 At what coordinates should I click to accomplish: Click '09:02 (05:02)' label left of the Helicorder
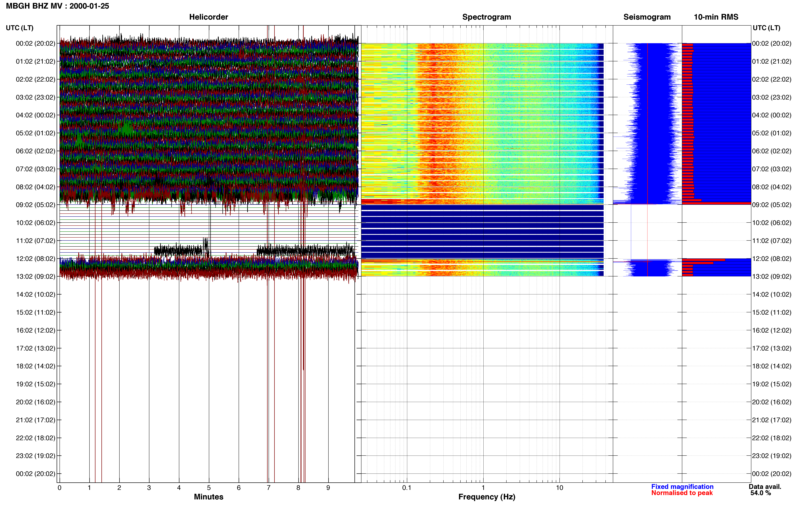(35, 205)
